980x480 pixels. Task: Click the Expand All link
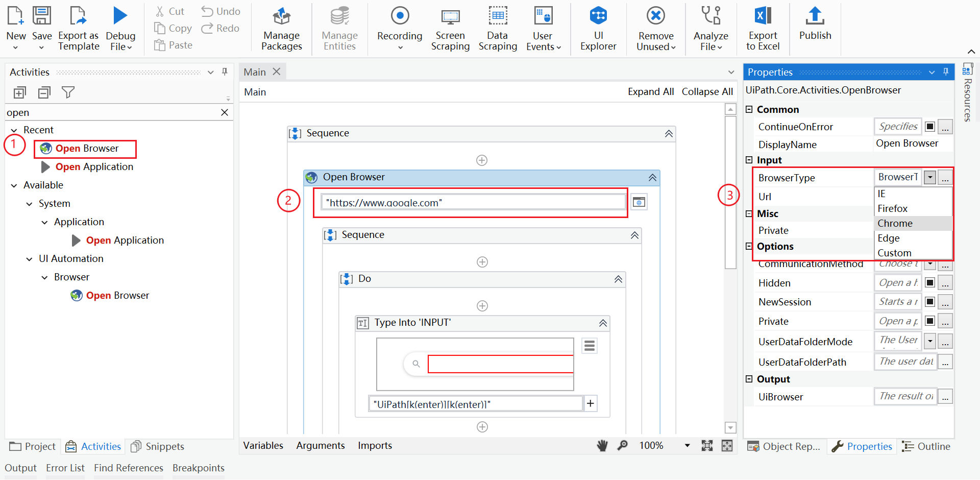651,91
